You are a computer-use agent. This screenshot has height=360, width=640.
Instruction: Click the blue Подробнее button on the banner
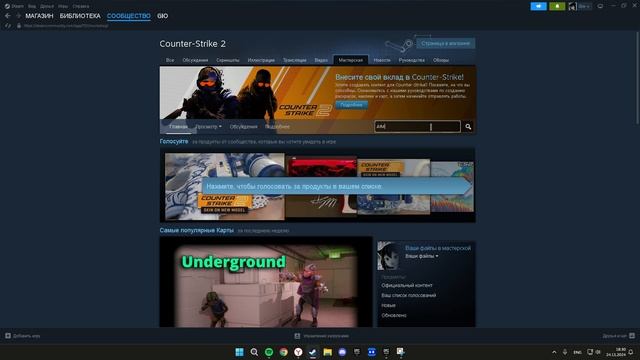tap(351, 105)
